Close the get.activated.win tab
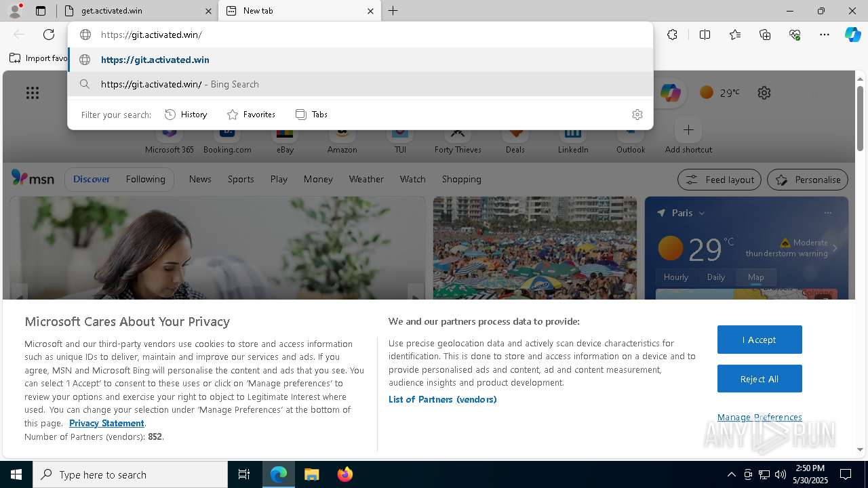The height and width of the screenshot is (488, 868). 208,11
